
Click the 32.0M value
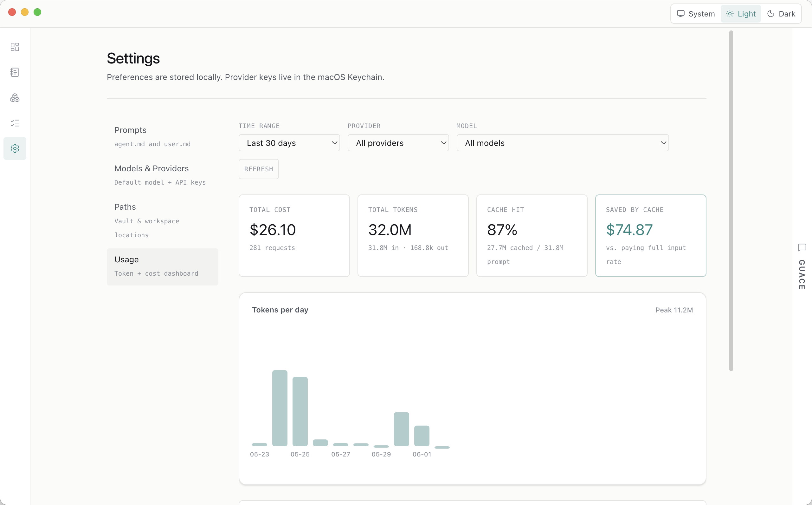point(390,230)
